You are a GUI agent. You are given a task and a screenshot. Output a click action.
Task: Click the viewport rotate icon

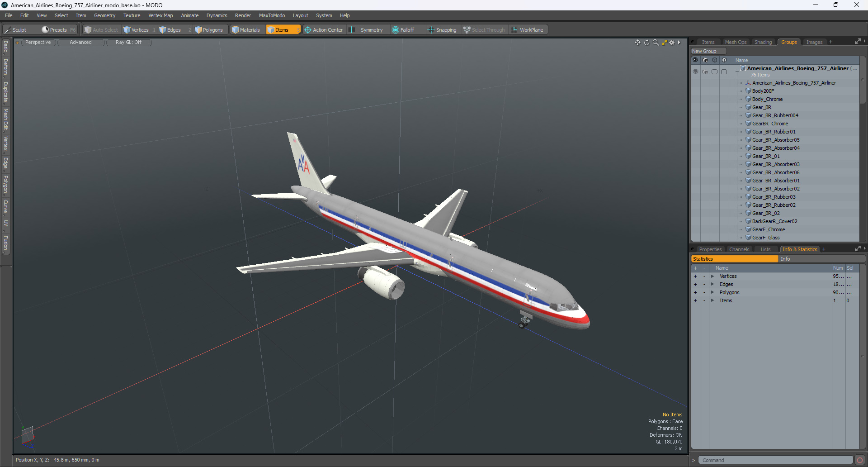(646, 43)
